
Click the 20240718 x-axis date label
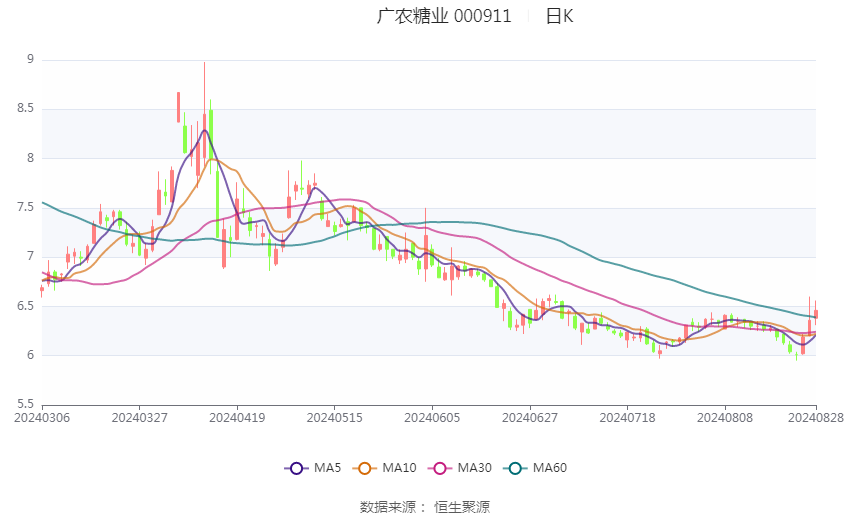click(627, 418)
